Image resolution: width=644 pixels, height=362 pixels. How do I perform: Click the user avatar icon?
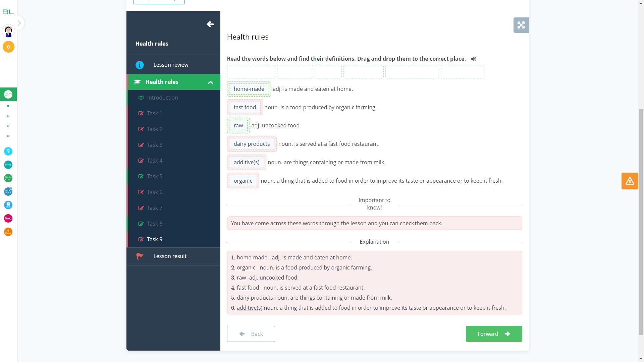[x=8, y=31]
